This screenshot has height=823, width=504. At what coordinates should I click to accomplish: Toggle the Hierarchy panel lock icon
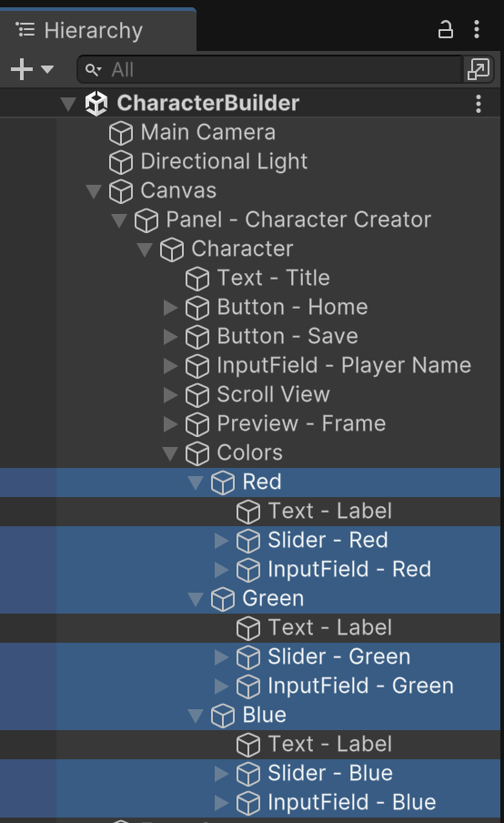pos(445,30)
